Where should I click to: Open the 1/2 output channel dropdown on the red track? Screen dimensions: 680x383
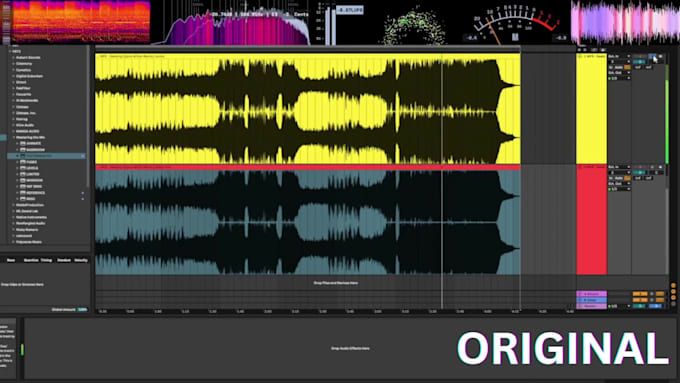click(x=619, y=189)
